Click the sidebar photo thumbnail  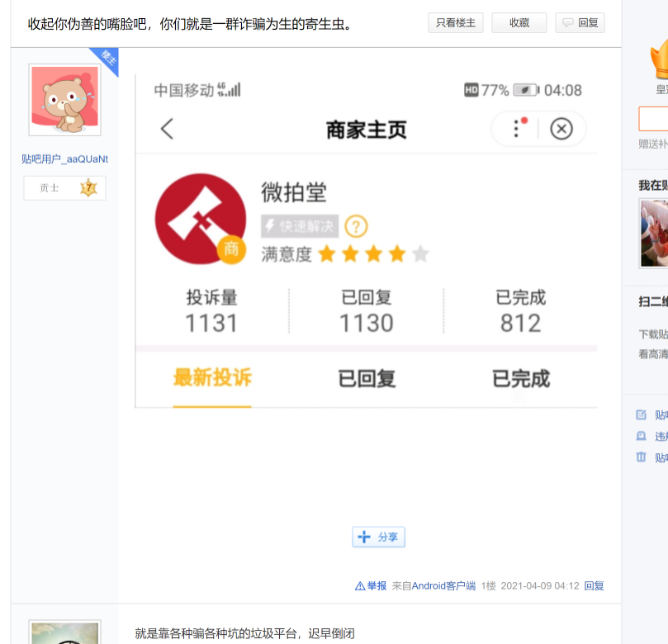[x=654, y=234]
